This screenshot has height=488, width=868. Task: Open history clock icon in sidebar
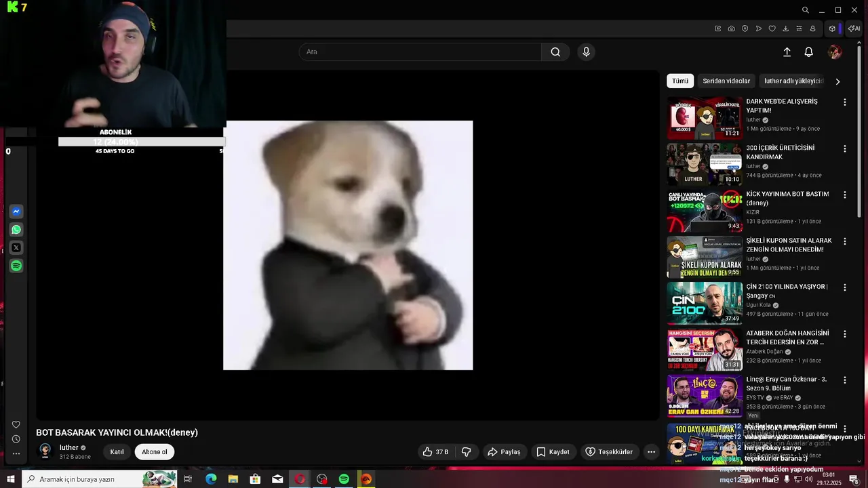[x=16, y=439]
